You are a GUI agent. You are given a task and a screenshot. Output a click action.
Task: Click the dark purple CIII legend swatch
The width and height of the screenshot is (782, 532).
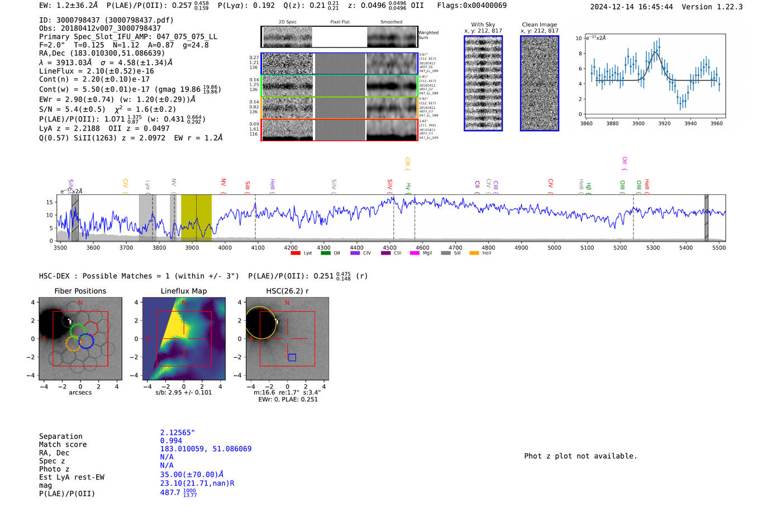(385, 253)
